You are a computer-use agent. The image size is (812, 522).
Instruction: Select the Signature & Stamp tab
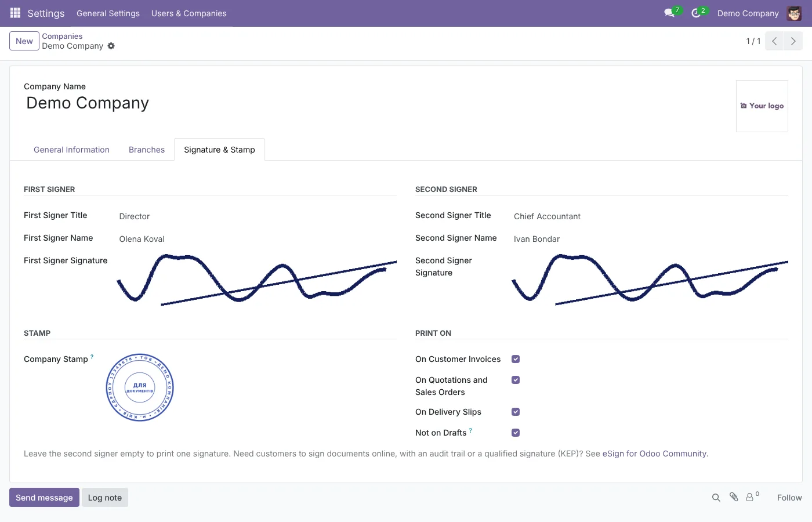coord(219,150)
